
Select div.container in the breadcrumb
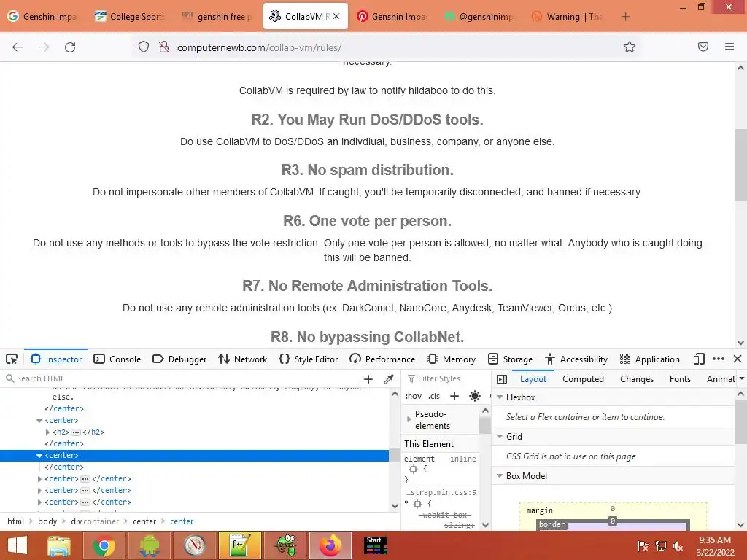coord(95,521)
